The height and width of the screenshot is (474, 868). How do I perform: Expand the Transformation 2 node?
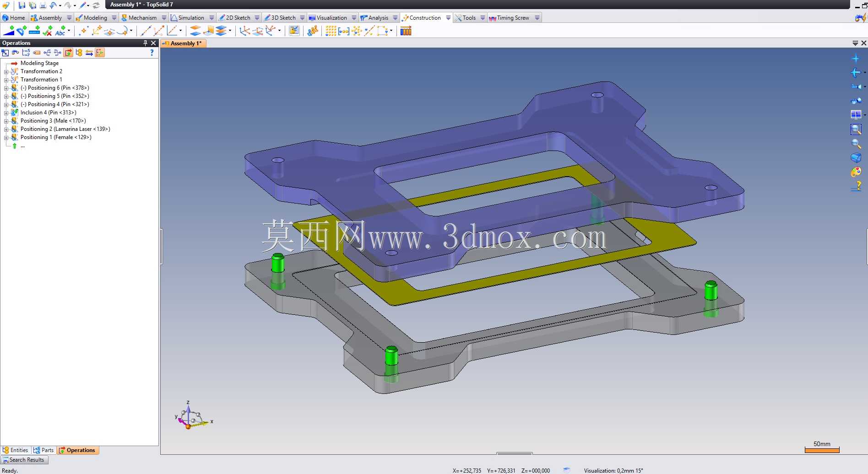coord(6,71)
